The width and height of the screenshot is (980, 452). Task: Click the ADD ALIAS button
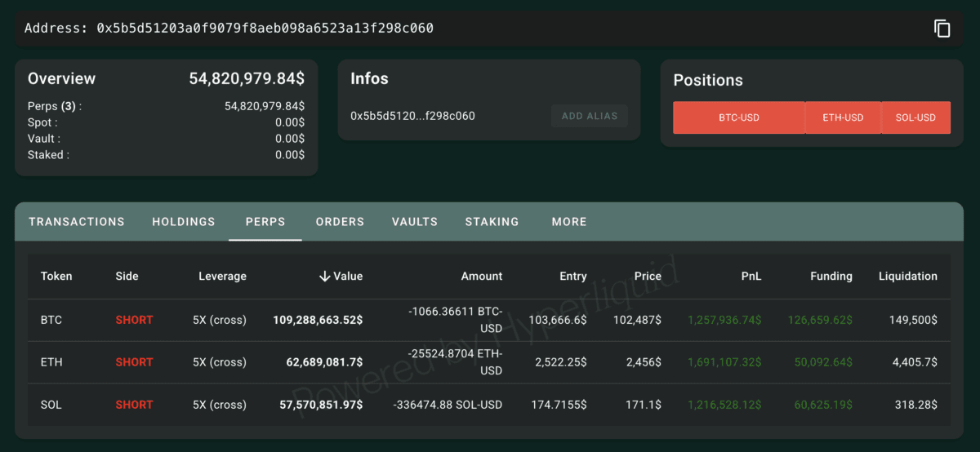pos(589,116)
